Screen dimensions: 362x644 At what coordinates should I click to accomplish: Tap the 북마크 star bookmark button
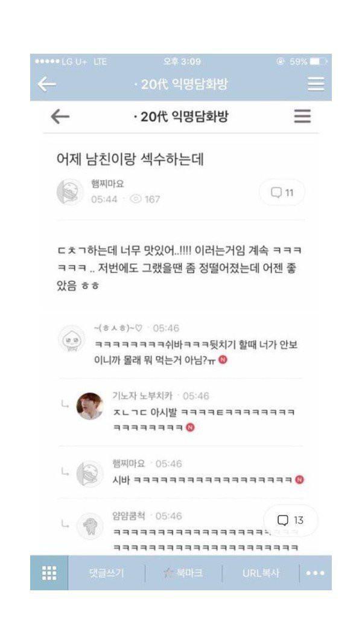pos(183,573)
